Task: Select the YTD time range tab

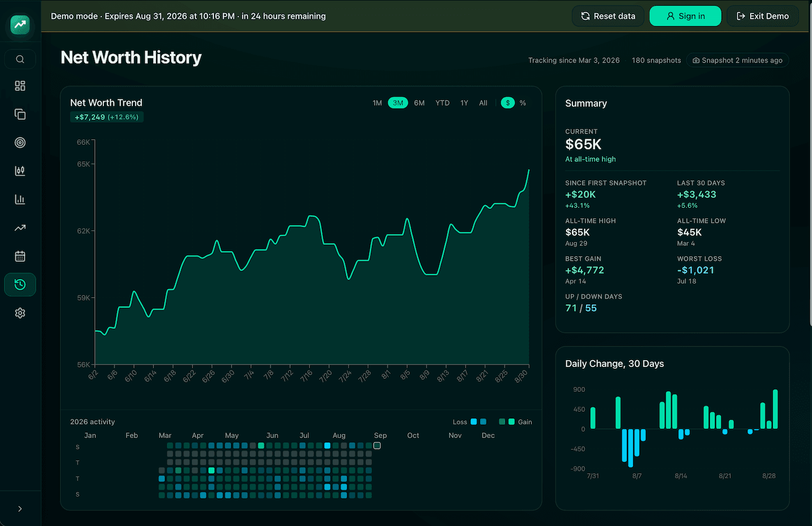Action: [442, 103]
